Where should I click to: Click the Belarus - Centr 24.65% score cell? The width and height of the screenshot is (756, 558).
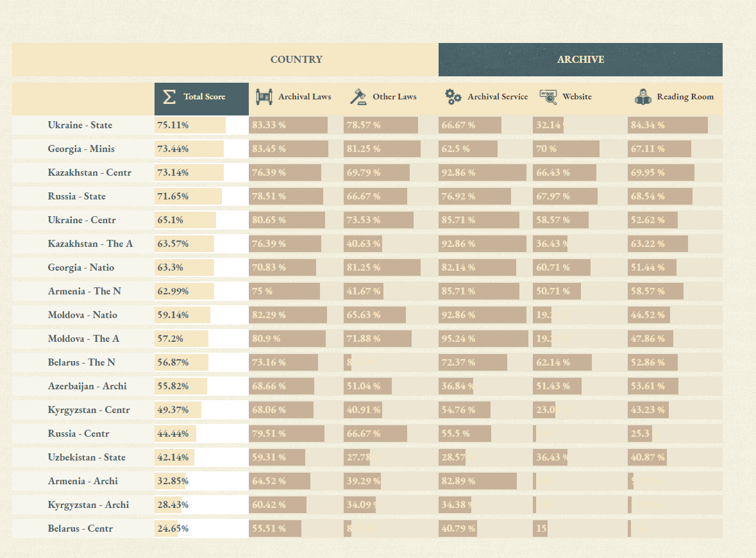[173, 528]
